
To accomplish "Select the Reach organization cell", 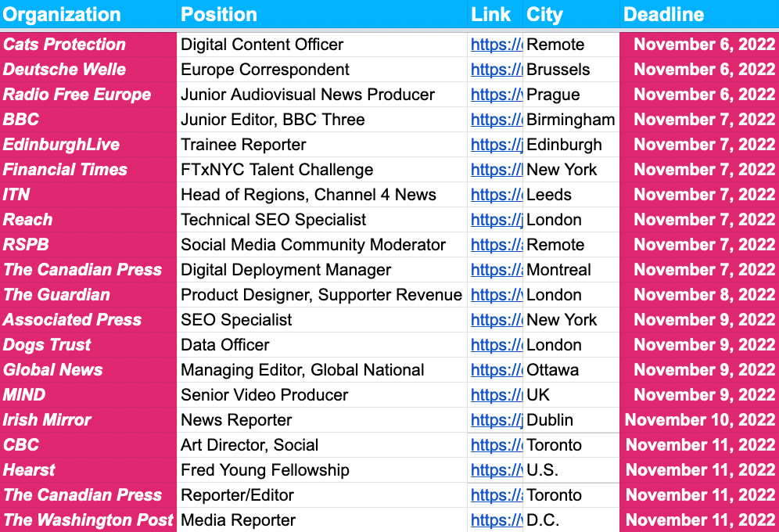I will [88, 220].
